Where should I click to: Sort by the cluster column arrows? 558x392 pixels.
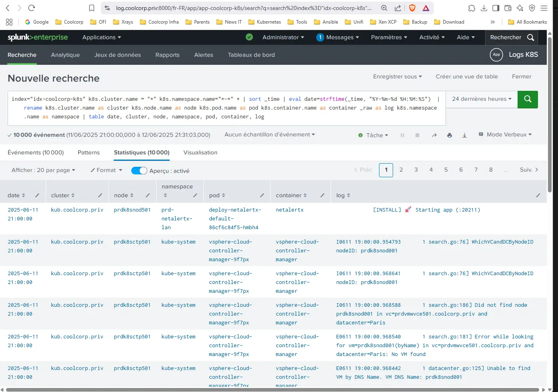point(73,195)
